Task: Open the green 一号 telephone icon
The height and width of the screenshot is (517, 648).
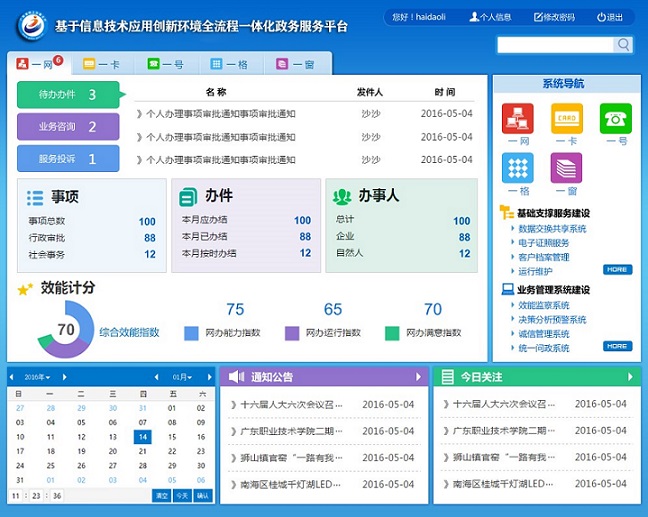Action: point(615,119)
